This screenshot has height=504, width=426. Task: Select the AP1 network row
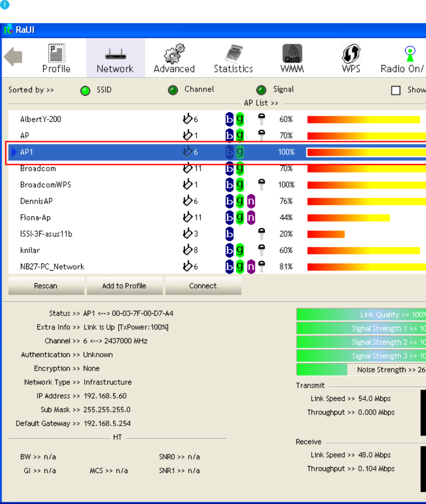coord(217,152)
